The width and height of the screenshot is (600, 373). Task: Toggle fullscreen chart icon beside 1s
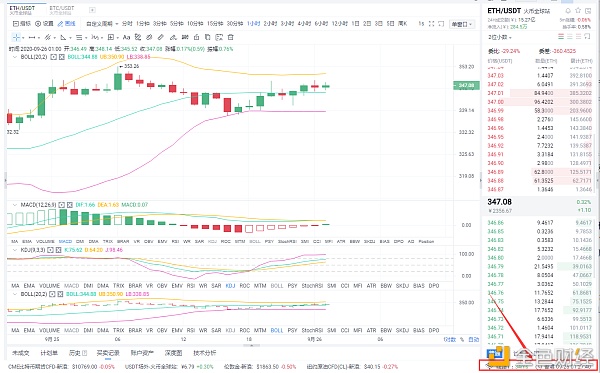tap(431, 24)
